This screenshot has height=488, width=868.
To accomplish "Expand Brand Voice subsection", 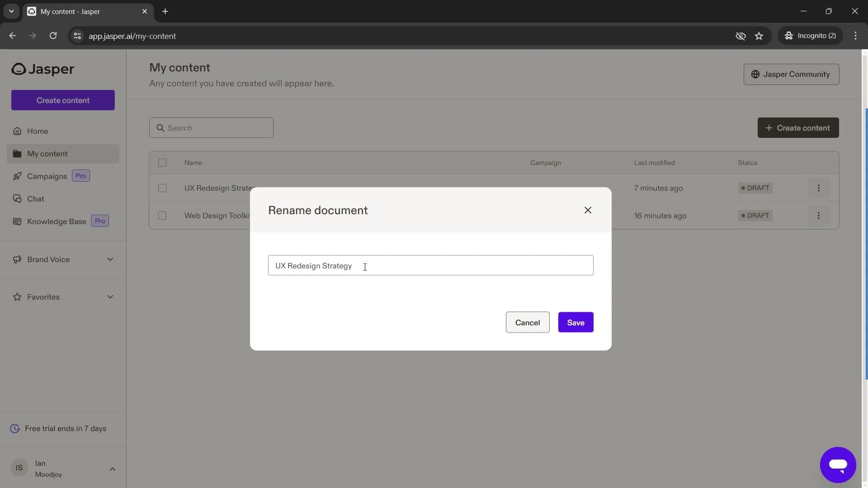I will pyautogui.click(x=110, y=259).
